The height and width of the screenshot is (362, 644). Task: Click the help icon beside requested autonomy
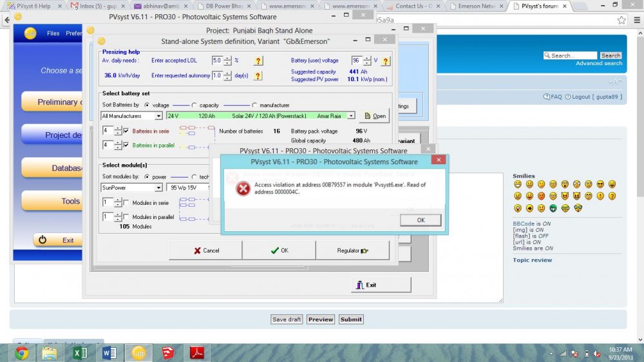click(258, 76)
